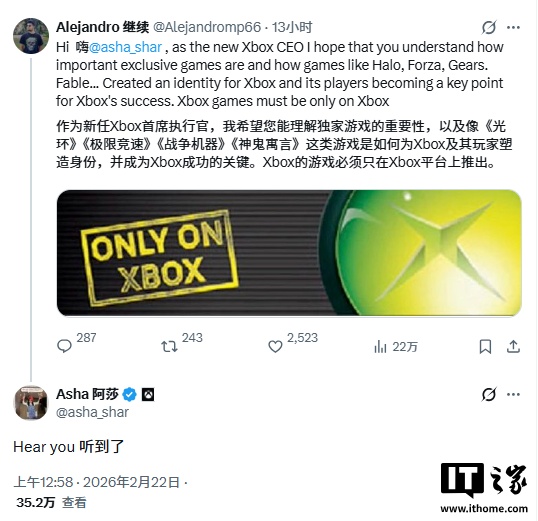Click the @asha_shar mention link
538x521 pixels.
pos(125,47)
